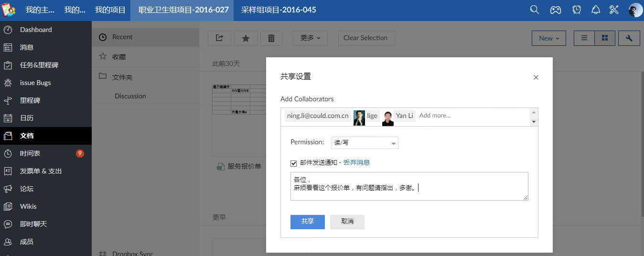Close the 共享设置 dialog
Screen dimensions: 644x256
click(536, 77)
